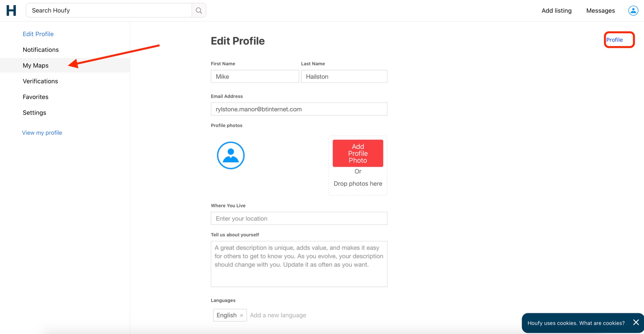
Task: Open My Maps in the sidebar
Action: [x=36, y=65]
